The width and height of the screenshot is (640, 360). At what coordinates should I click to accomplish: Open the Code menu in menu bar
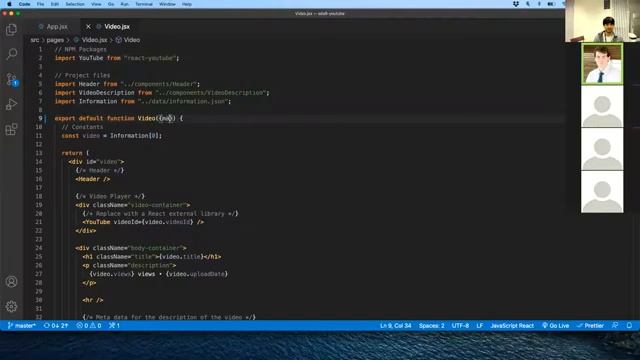(24, 4)
